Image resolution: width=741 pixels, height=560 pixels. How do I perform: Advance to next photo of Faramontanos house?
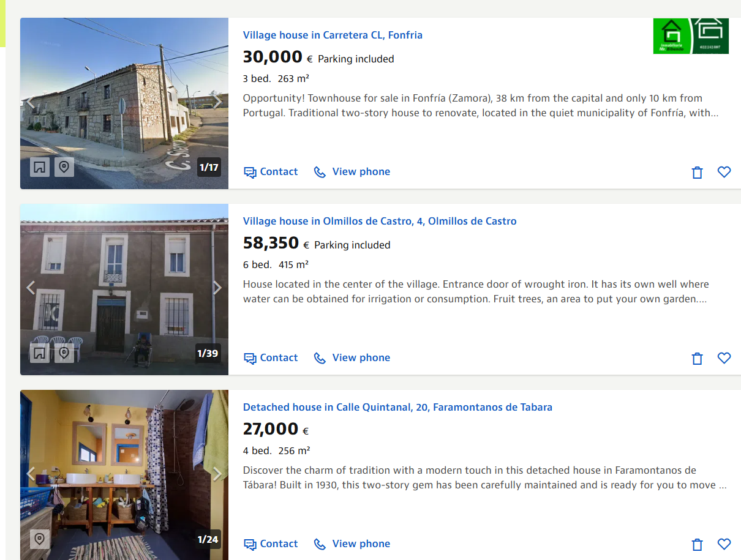[x=217, y=474]
